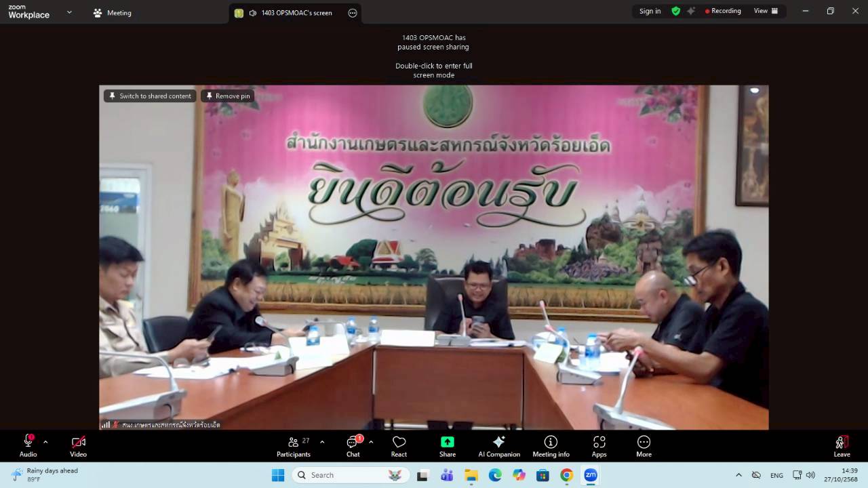Viewport: 868px width, 488px height.
Task: Open the Chat panel
Action: [x=353, y=446]
